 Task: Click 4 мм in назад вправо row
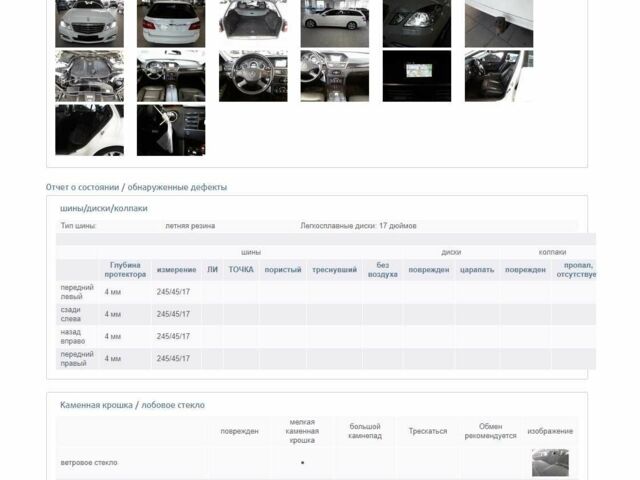point(113,336)
